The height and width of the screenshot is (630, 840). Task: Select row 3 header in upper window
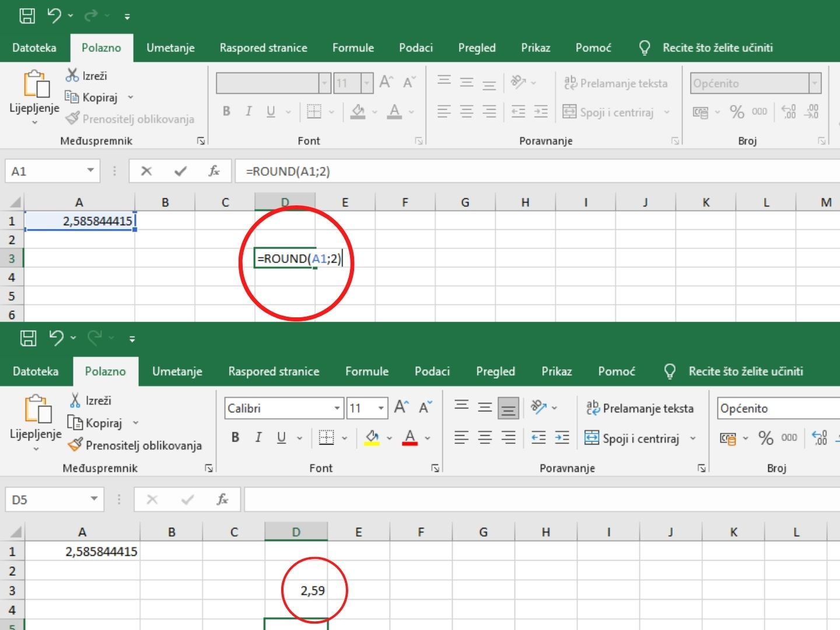(x=12, y=258)
